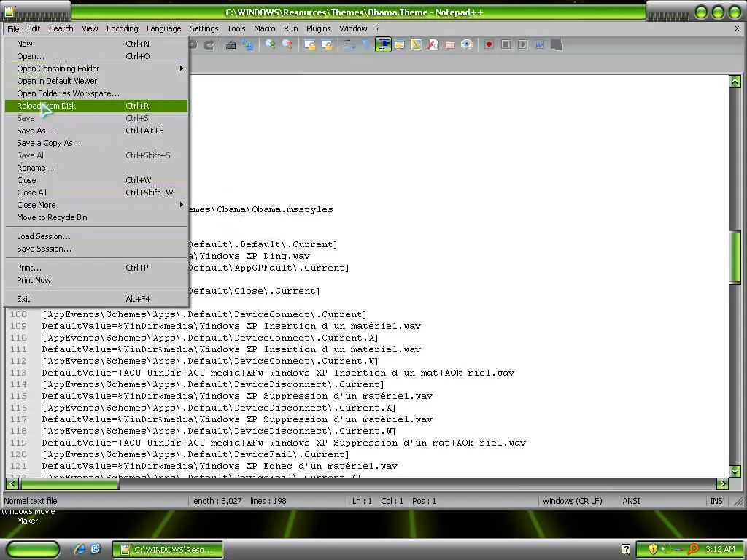
Task: Open the Document Map panel icon
Action: (417, 45)
